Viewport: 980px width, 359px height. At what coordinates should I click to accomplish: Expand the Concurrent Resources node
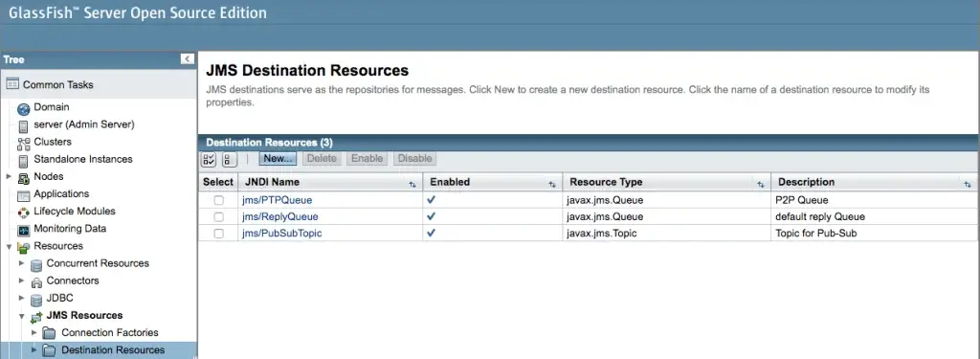point(21,263)
